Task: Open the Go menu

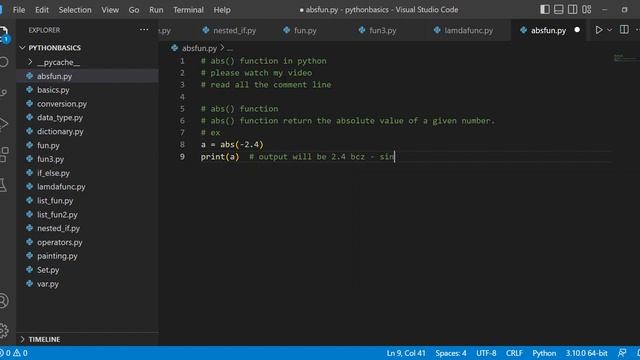Action: tap(134, 10)
